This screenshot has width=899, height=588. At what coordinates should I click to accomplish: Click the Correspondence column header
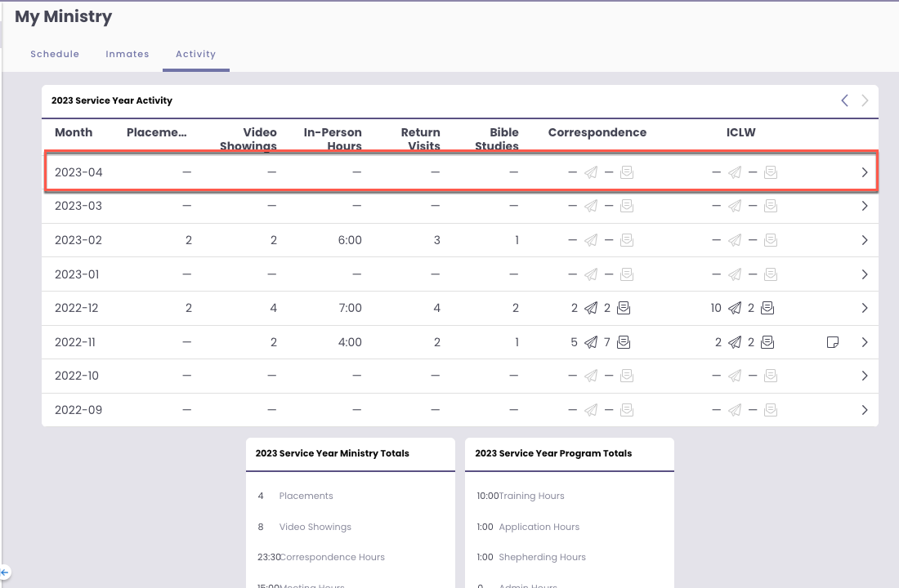(x=597, y=132)
